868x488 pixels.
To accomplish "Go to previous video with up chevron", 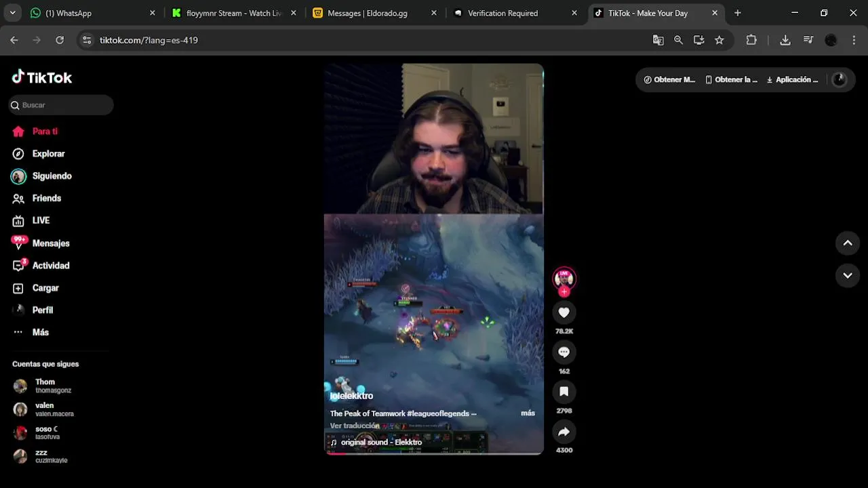I will pyautogui.click(x=847, y=243).
